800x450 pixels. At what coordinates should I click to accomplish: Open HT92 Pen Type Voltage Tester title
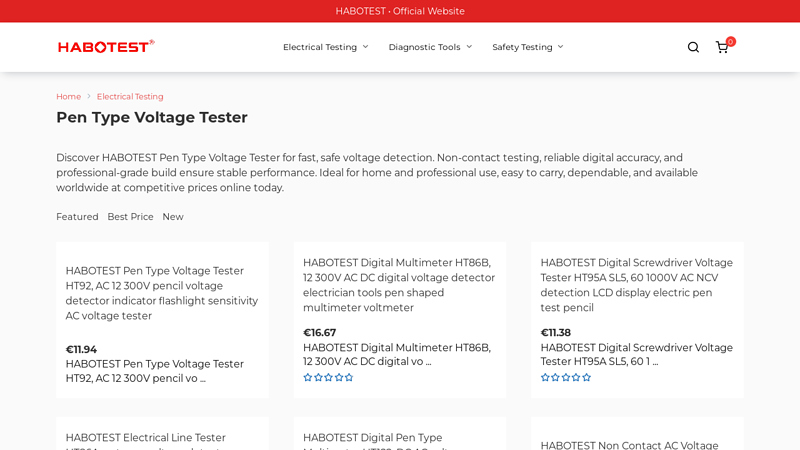click(x=162, y=293)
